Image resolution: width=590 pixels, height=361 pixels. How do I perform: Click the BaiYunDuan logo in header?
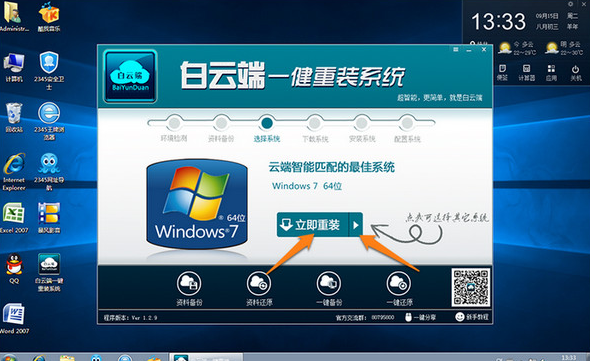130,77
